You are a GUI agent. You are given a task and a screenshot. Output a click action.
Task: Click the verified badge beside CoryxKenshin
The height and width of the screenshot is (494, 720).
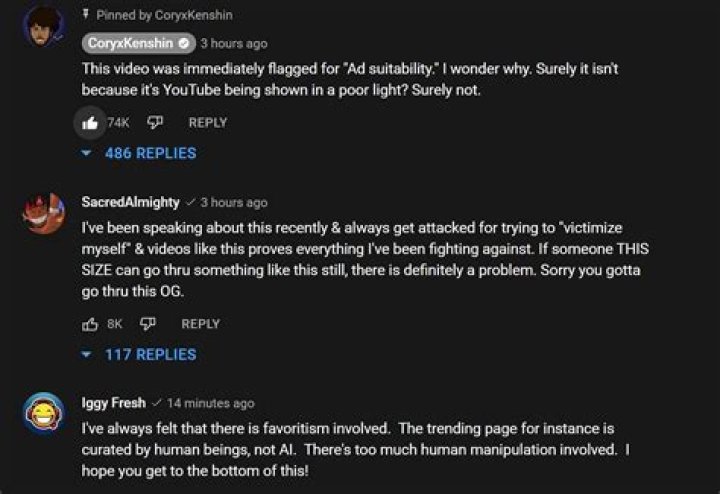click(x=184, y=44)
